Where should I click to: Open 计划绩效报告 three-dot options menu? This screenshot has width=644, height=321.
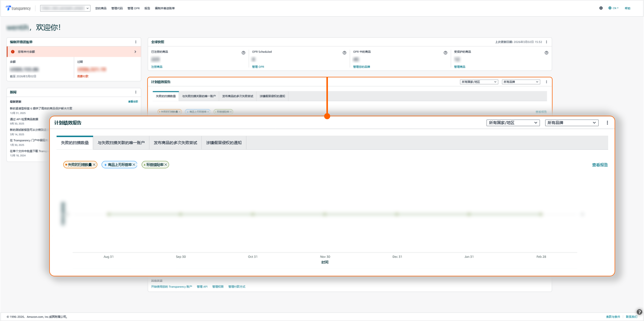(x=607, y=123)
